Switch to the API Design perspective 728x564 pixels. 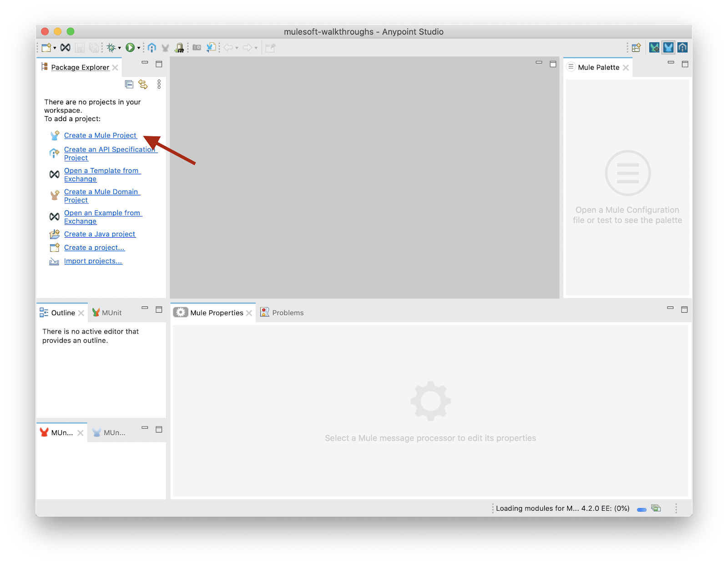(682, 48)
